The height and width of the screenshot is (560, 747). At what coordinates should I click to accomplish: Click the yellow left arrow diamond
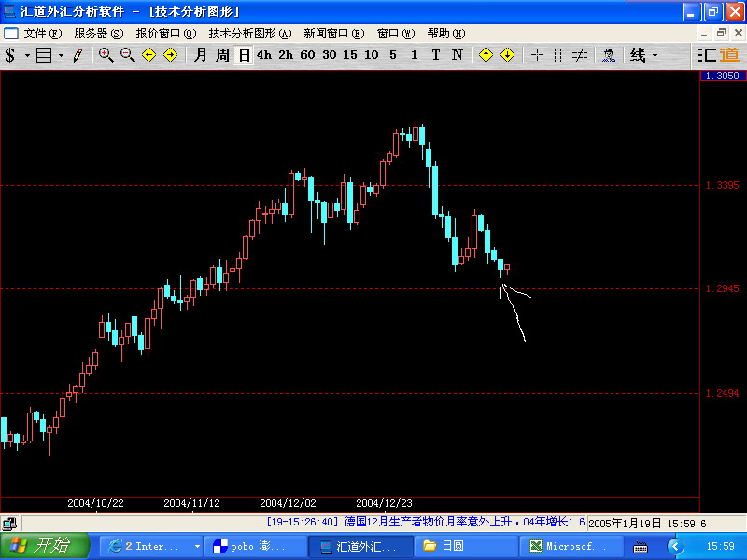click(x=149, y=55)
